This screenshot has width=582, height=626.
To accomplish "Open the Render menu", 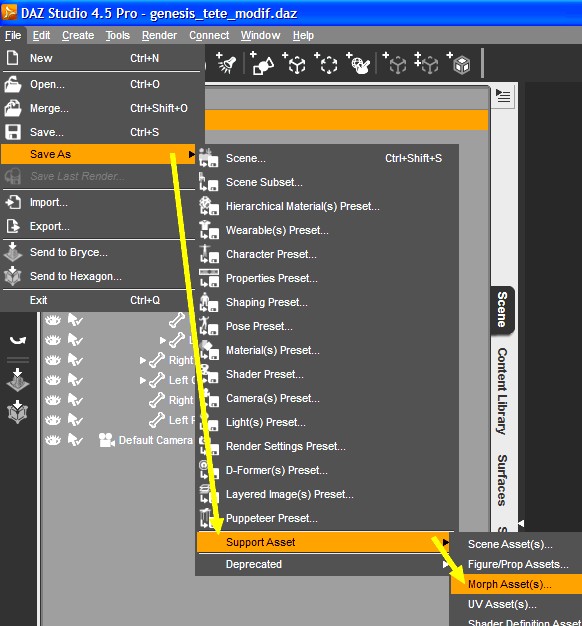I will pos(159,36).
